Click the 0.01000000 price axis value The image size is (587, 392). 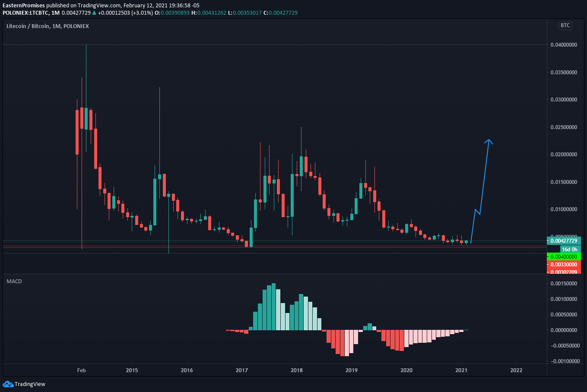tap(564, 209)
